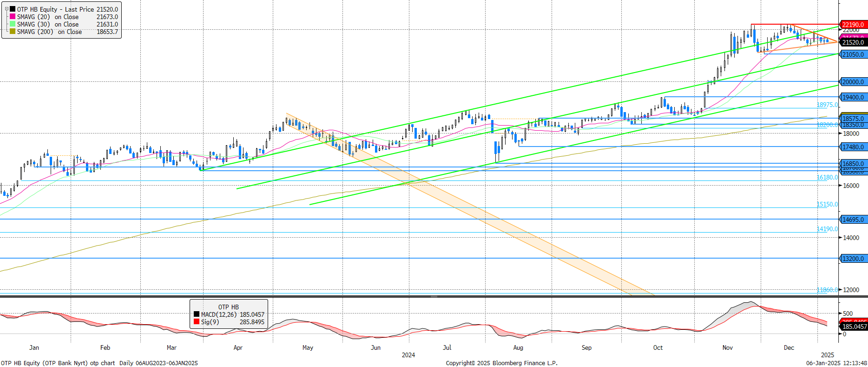Click the blue 16850.0 level tag
868x367 pixels.
(853, 164)
